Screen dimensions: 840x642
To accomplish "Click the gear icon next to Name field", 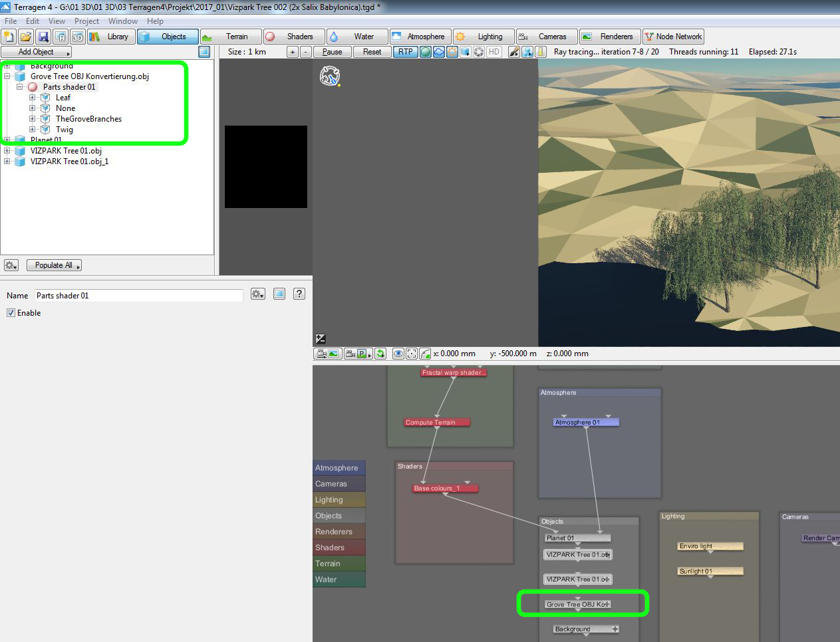I will click(x=258, y=294).
